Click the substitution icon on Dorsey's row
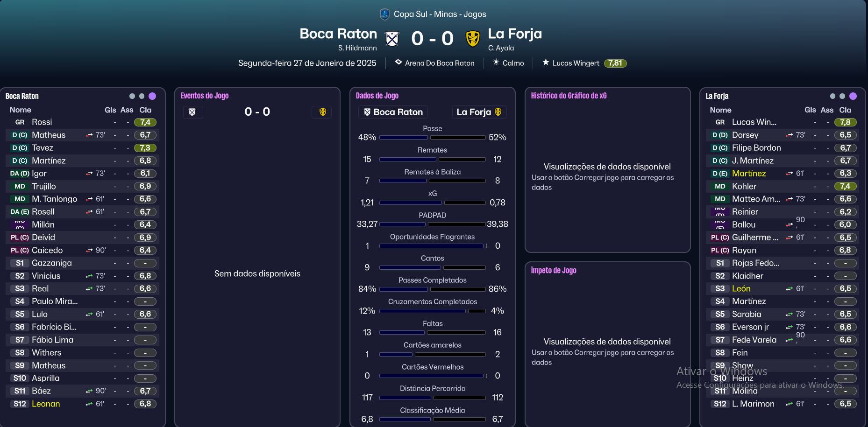 tap(789, 135)
